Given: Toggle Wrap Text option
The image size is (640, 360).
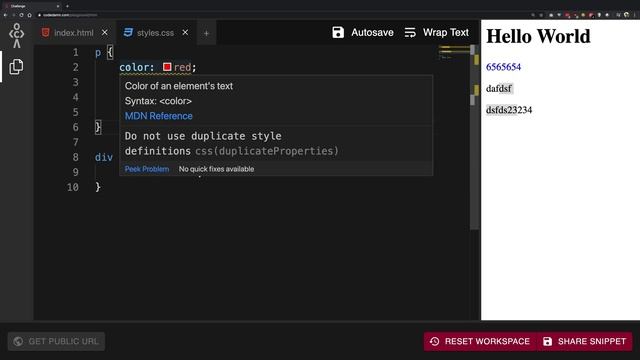Looking at the screenshot, I should [x=446, y=32].
